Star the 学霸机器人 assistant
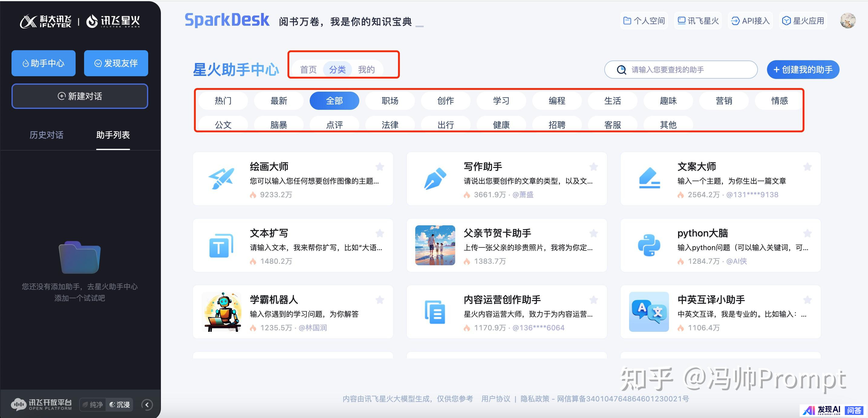The image size is (868, 418). (380, 300)
